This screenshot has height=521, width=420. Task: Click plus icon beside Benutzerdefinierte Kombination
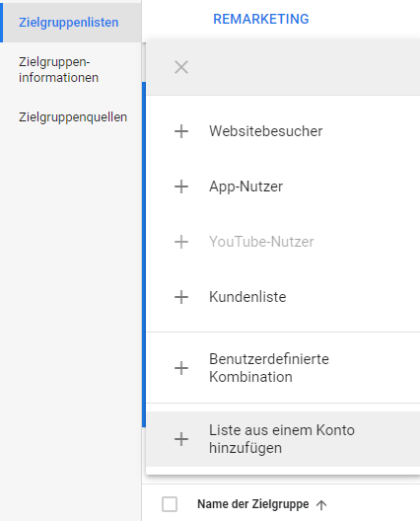pyautogui.click(x=181, y=368)
